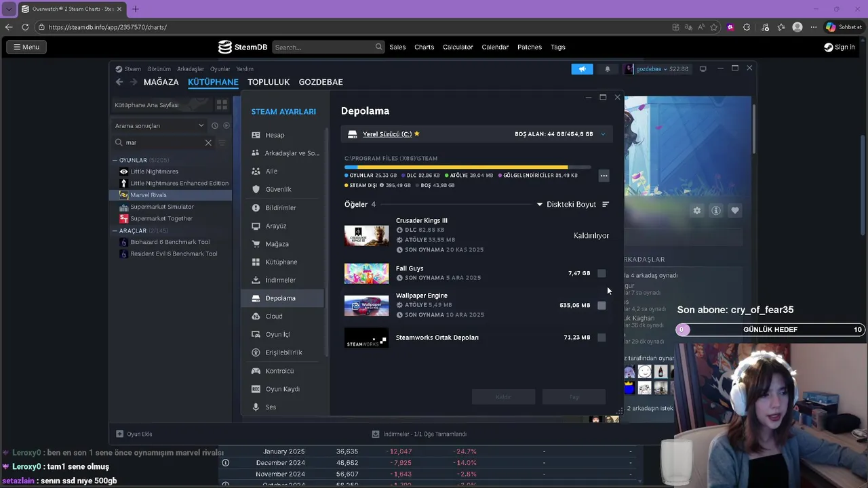Collapse the ARAÇLAR category
This screenshot has width=868, height=488.
coord(115,230)
